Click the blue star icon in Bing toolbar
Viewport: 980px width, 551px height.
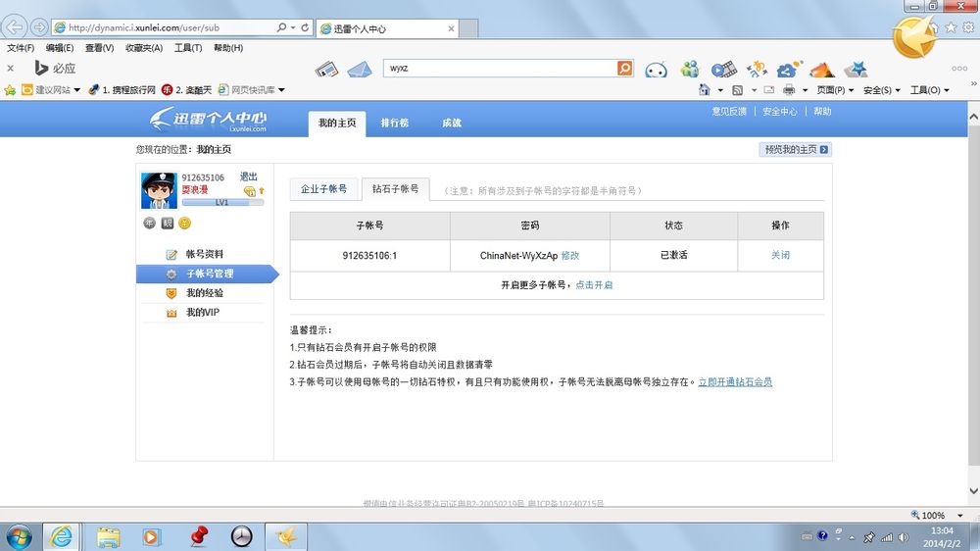point(856,69)
